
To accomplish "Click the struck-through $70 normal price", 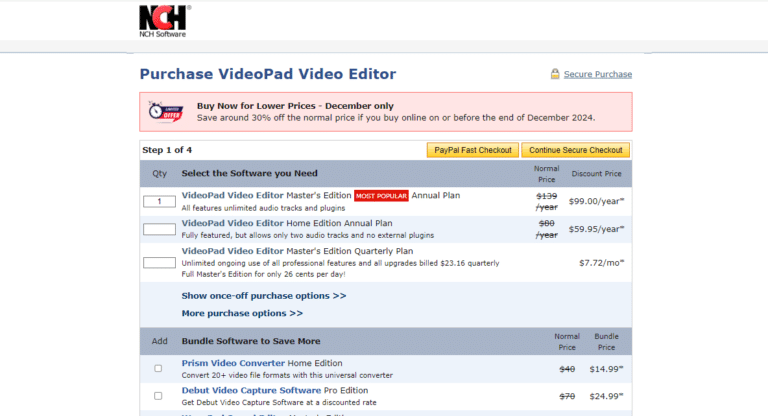I will (567, 396).
